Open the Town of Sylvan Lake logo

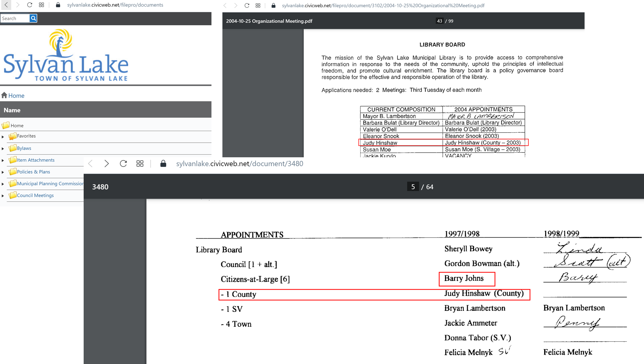click(x=66, y=55)
